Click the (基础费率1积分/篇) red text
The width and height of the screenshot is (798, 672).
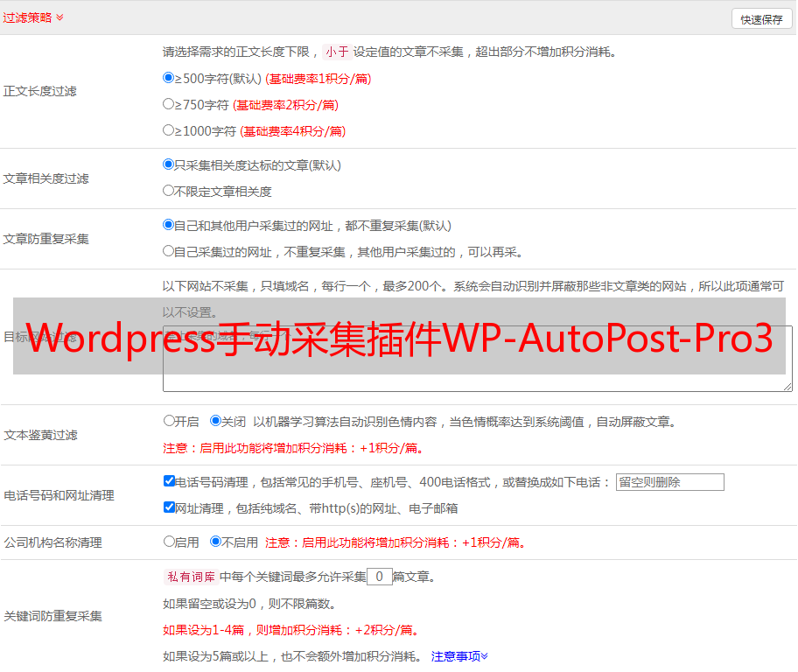[x=318, y=79]
